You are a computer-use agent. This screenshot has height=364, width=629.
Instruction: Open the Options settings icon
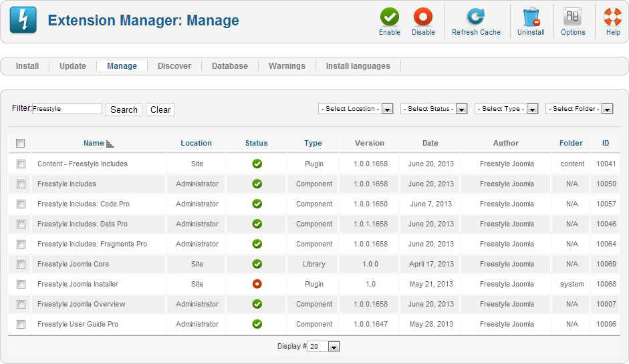(x=572, y=17)
